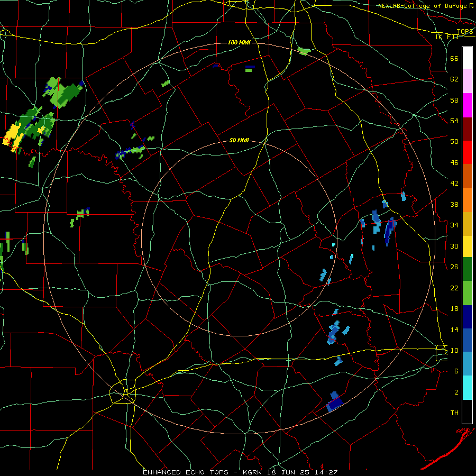The height and width of the screenshot is (476, 476).
Task: Click the legend value "6"
Action: tap(456, 371)
